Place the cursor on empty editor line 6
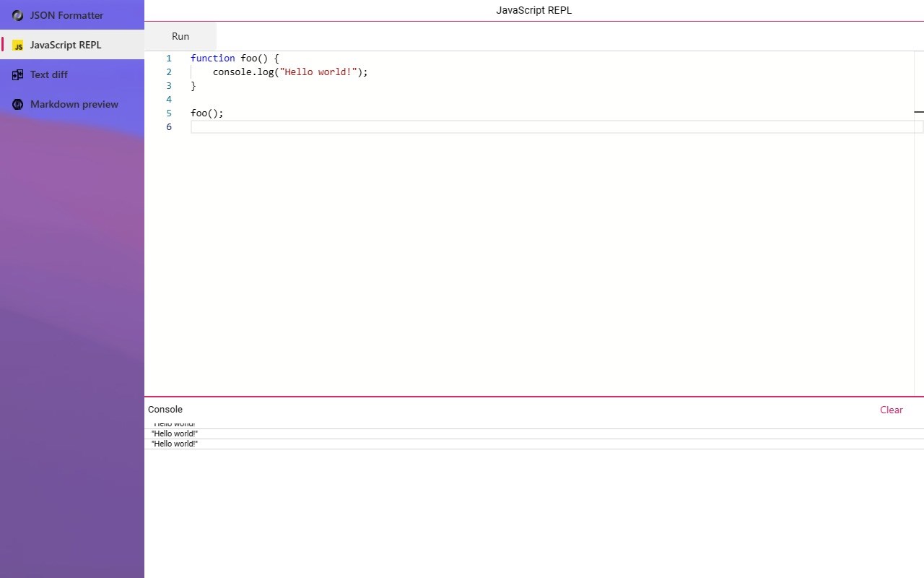The image size is (924, 578). click(x=556, y=126)
